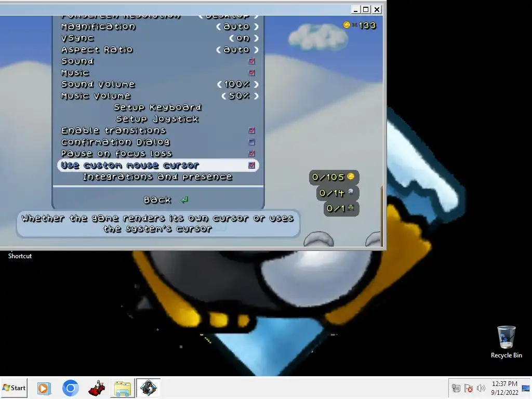Image resolution: width=532 pixels, height=399 pixels.
Task: Click Show desktop button in taskbar
Action: coord(526,388)
